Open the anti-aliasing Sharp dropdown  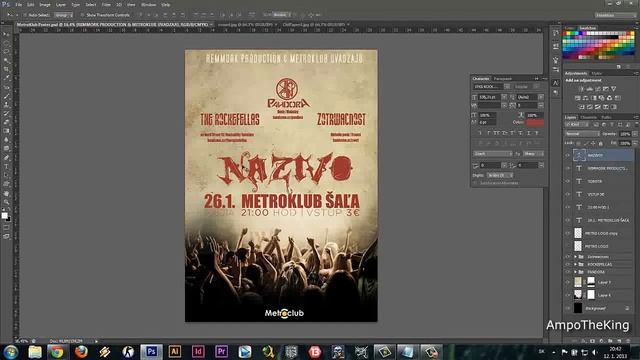coord(533,153)
